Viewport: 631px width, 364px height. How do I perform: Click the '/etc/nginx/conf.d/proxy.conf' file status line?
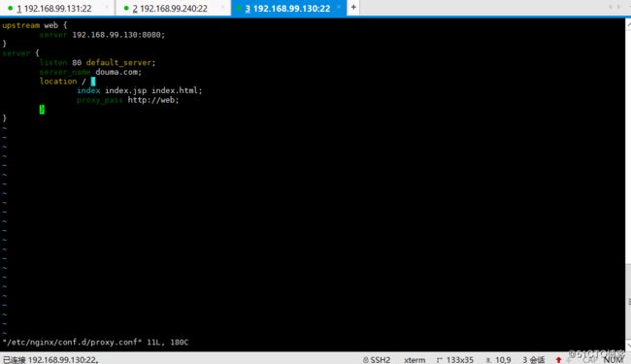[x=95, y=343]
